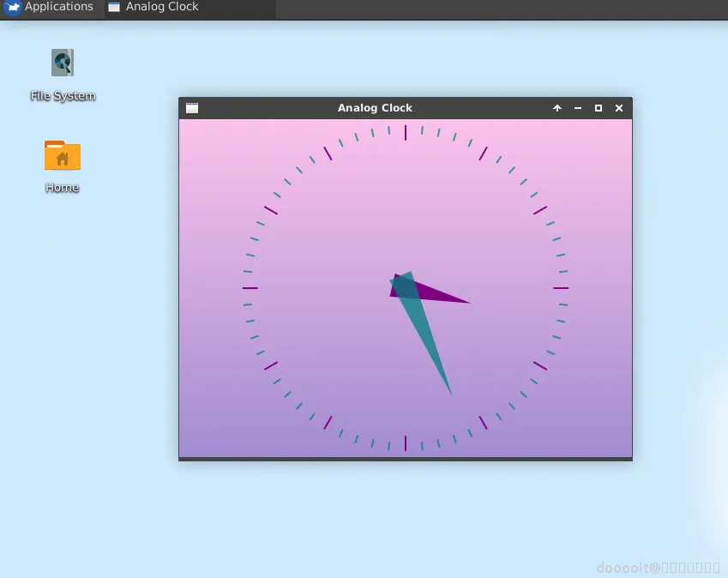Click the Xfce mouse logo in the panel

point(13,7)
